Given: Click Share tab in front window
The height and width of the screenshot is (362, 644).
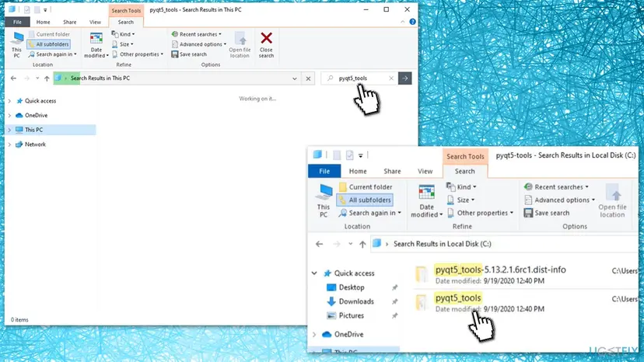Looking at the screenshot, I should [x=392, y=171].
